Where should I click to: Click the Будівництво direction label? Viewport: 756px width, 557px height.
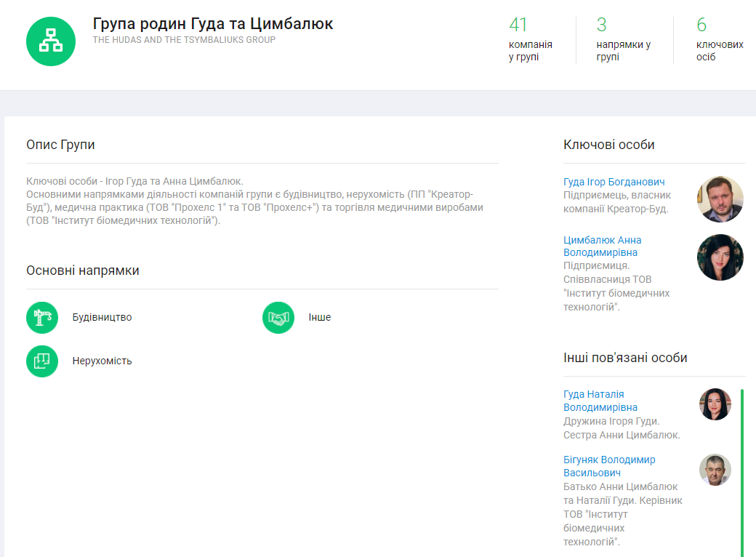(102, 318)
